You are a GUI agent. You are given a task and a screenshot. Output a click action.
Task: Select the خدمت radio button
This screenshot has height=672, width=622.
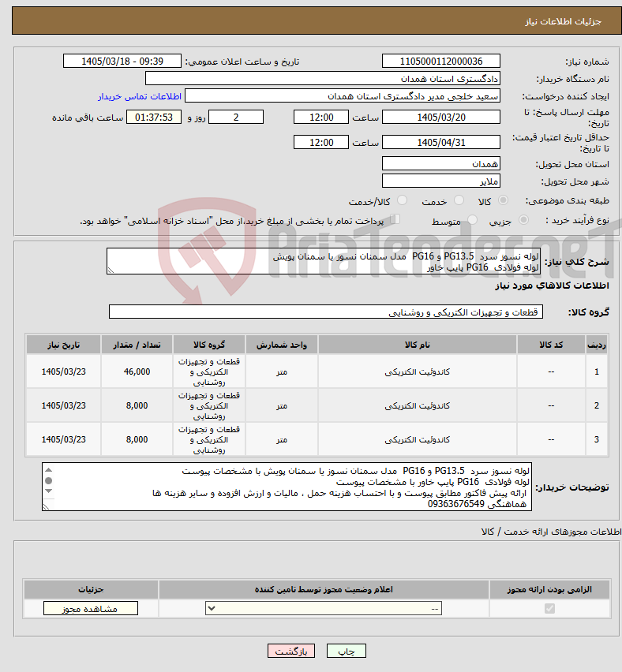pyautogui.click(x=459, y=200)
